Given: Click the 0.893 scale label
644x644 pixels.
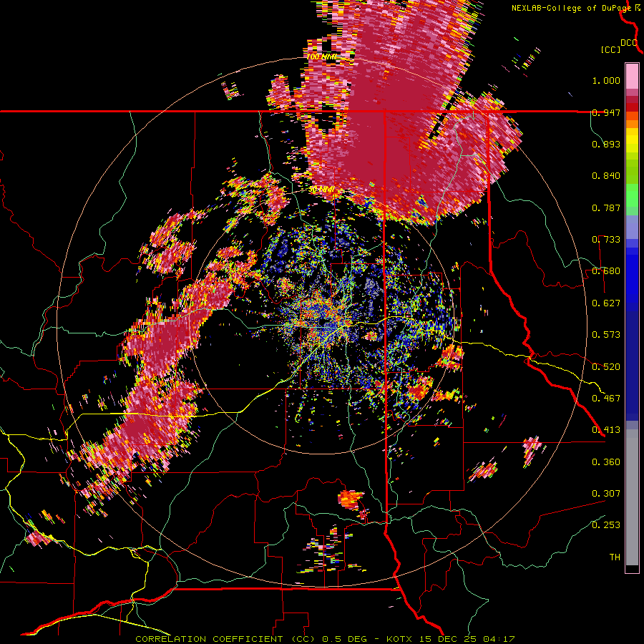Looking at the screenshot, I should click(606, 144).
